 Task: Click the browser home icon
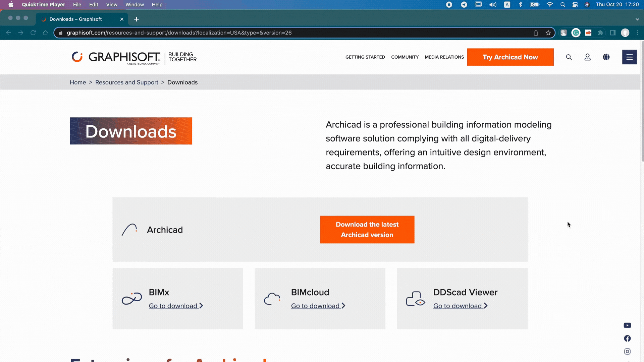(45, 33)
